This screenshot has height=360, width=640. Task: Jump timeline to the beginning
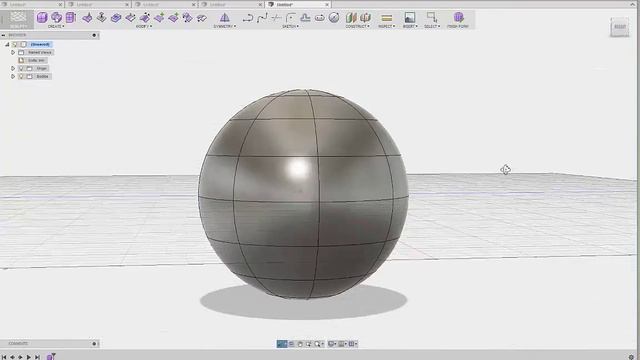4,357
